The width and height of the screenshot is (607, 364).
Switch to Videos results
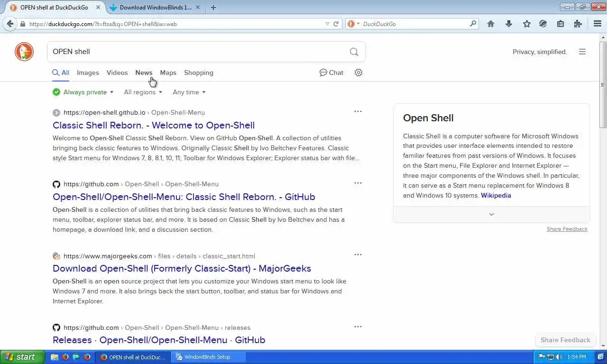tap(117, 73)
